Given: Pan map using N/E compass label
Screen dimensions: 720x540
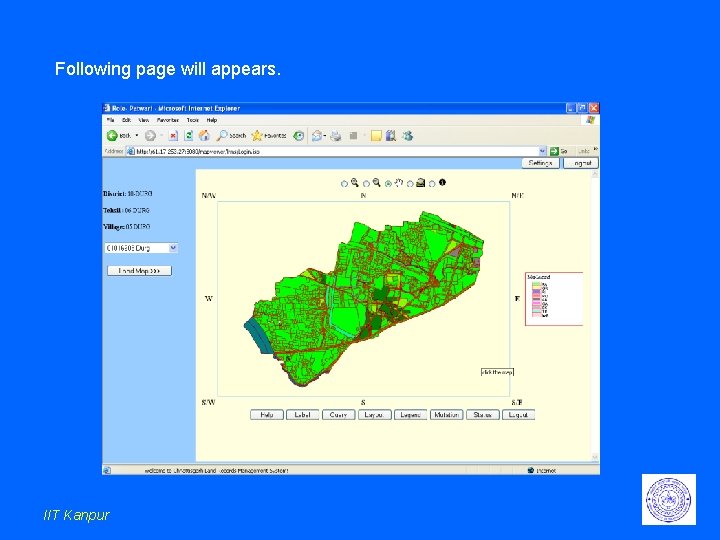Looking at the screenshot, I should [x=517, y=196].
